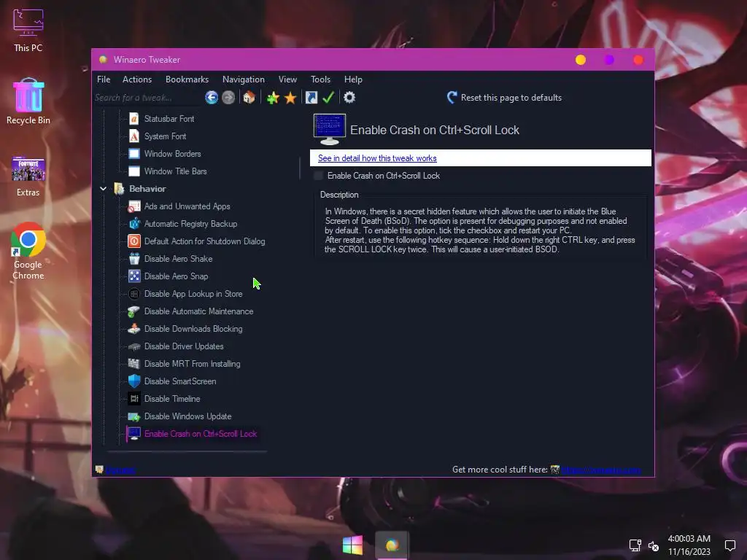This screenshot has width=747, height=560.
Task: Open the This PC desktop icon
Action: (28, 31)
